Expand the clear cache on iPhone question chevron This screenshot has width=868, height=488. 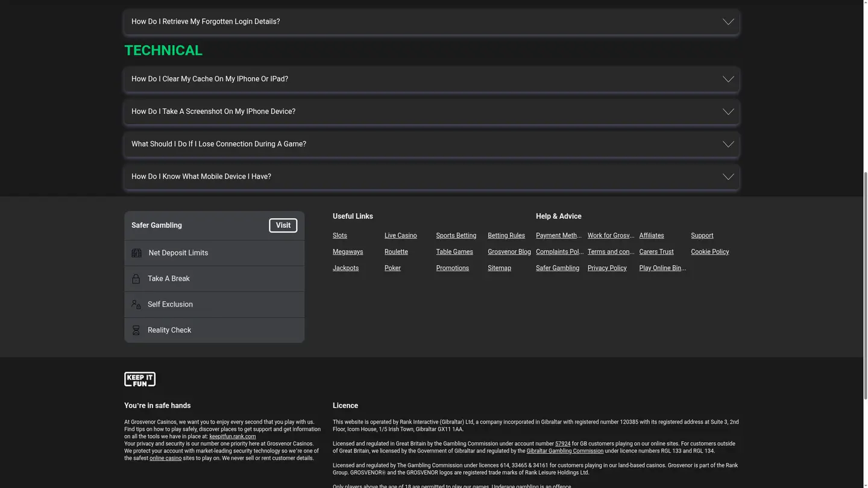coord(728,79)
